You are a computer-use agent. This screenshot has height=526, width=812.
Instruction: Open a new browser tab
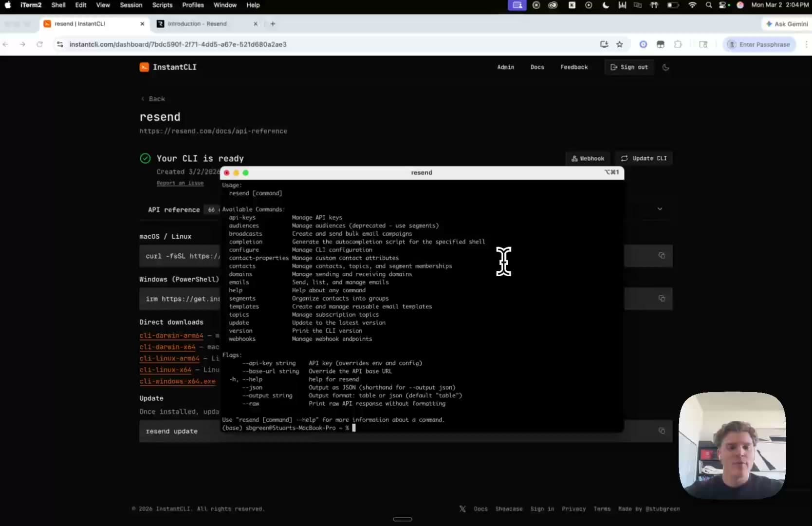[273, 24]
